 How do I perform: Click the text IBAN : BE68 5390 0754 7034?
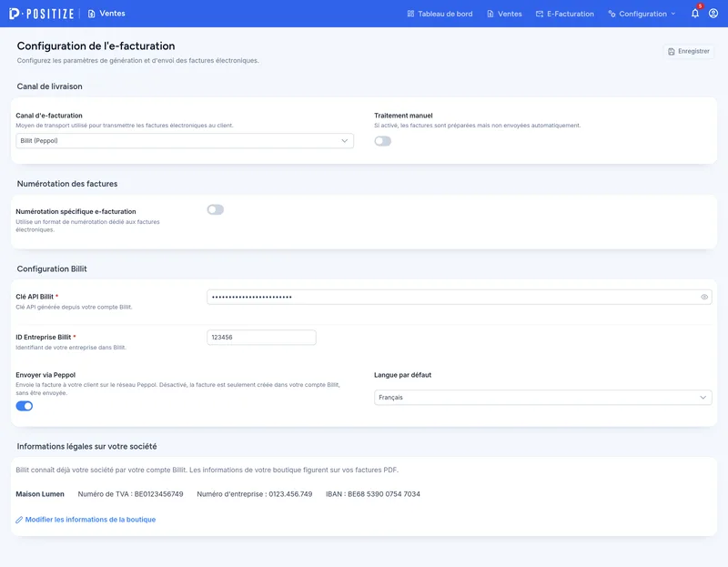pos(373,494)
